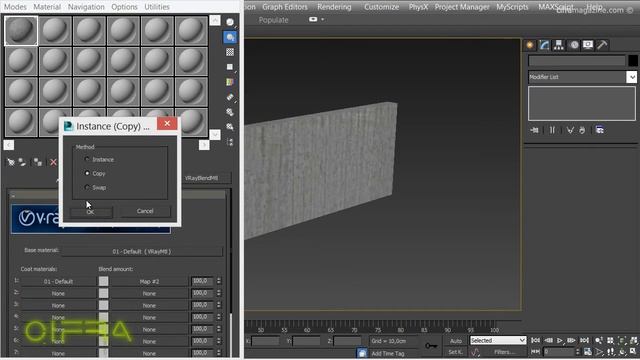The width and height of the screenshot is (640, 360).
Task: Open the Display tab in command panel
Action: 588,45
